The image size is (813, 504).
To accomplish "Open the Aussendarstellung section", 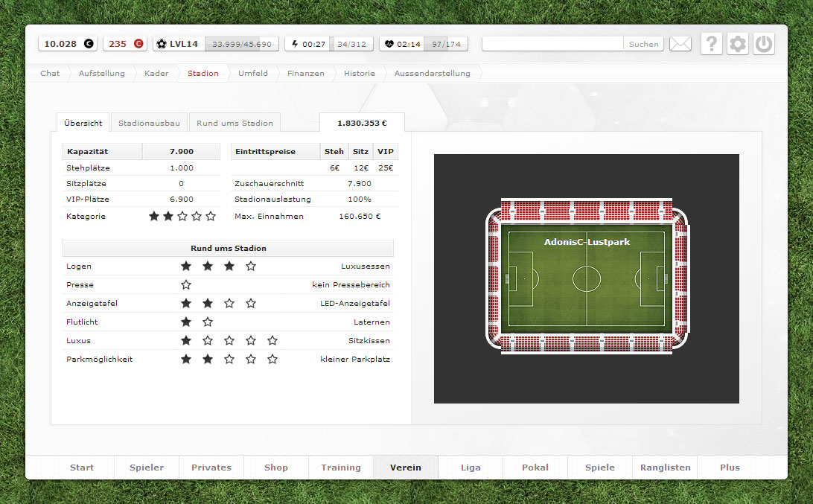I will tap(433, 73).
